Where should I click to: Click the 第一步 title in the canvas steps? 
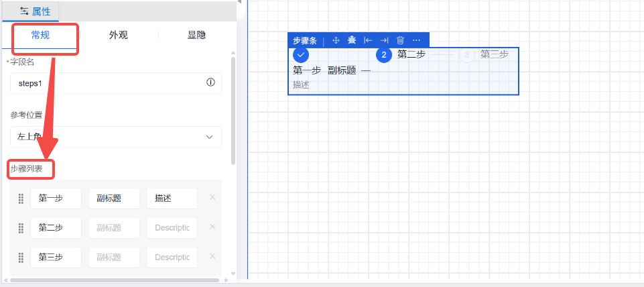(x=307, y=70)
